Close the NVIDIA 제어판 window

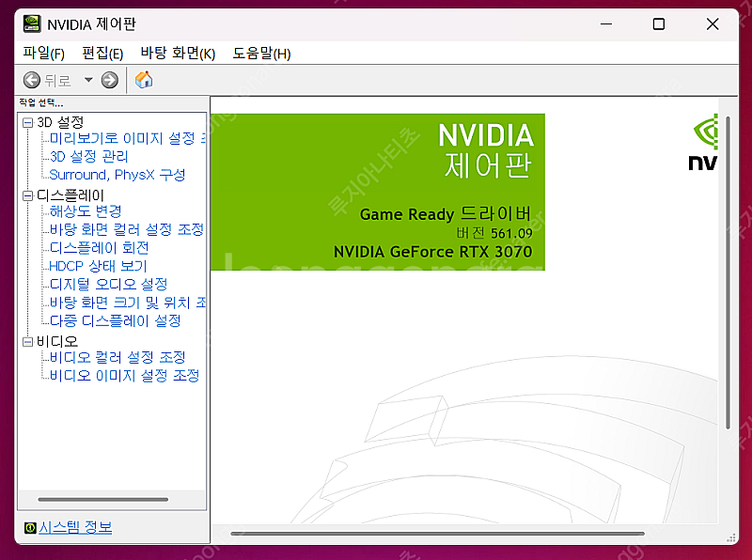[713, 24]
